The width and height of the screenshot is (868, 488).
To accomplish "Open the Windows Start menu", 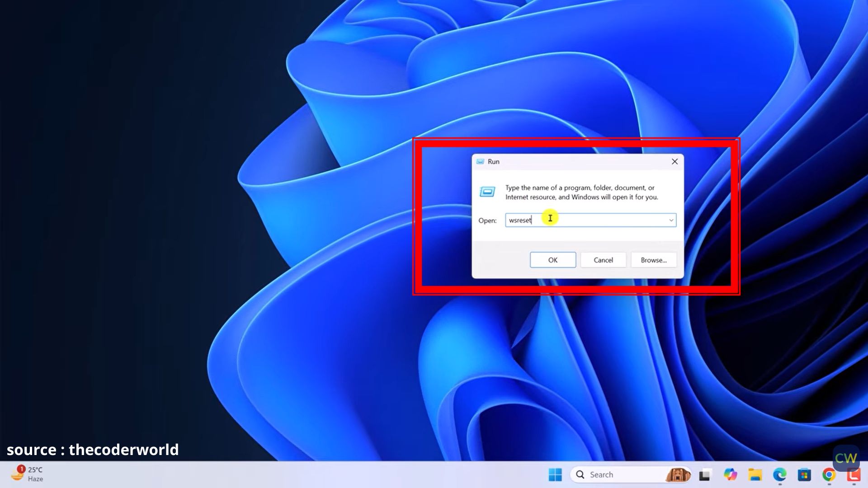I will pos(555,475).
